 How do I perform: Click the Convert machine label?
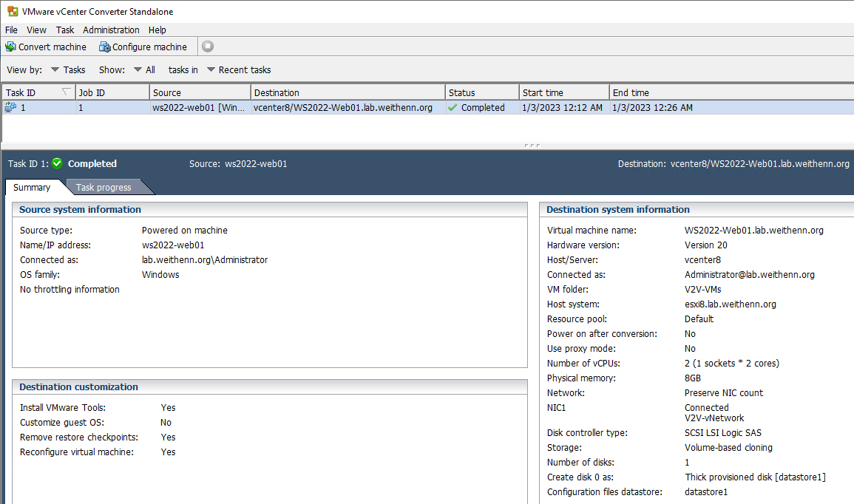tap(52, 47)
